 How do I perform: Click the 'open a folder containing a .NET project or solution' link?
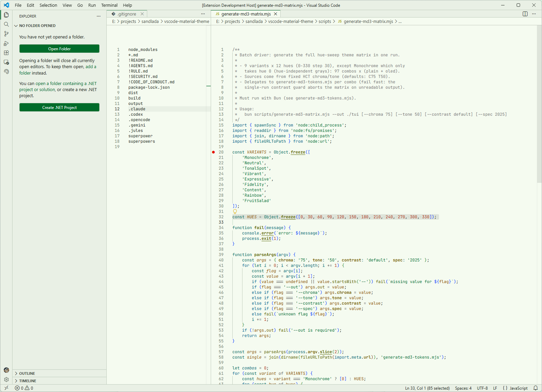coord(58,86)
